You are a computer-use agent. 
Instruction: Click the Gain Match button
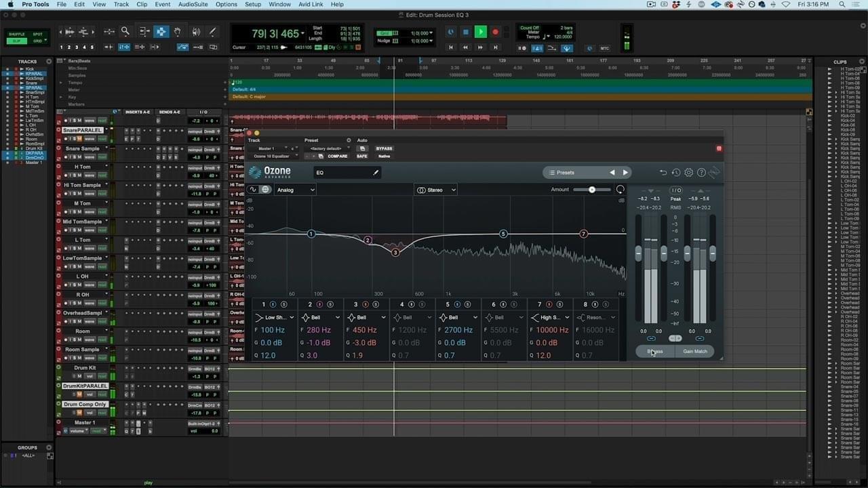point(694,351)
